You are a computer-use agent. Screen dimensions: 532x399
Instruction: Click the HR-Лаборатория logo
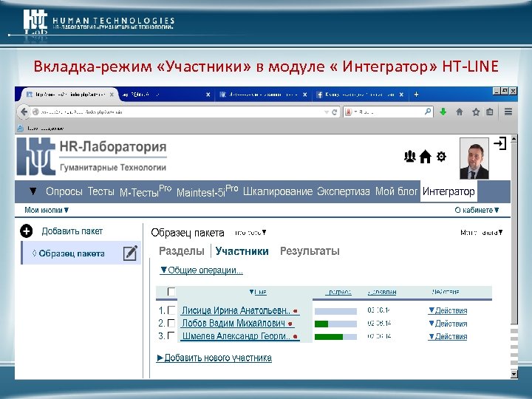coord(92,157)
